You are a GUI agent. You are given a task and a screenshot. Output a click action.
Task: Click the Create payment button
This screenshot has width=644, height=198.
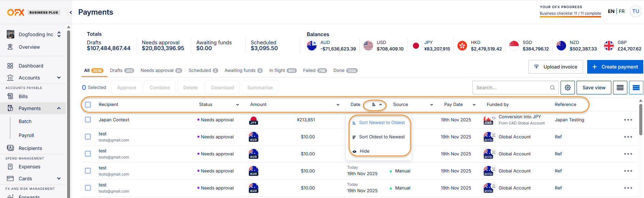tap(615, 67)
